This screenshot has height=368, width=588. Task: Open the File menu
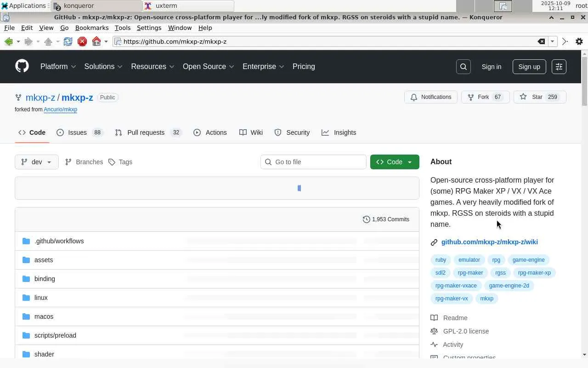pos(9,28)
